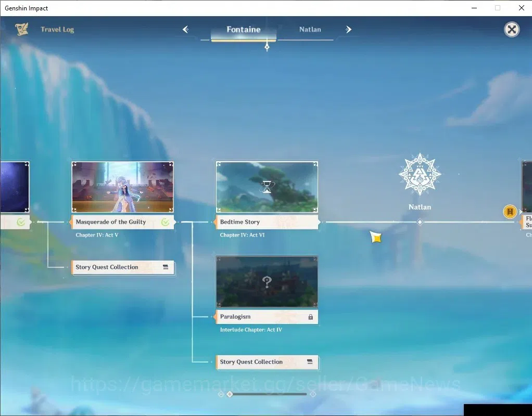This screenshot has height=416, width=532.
Task: Click the orange bookmark badge icon
Action: [x=510, y=212]
